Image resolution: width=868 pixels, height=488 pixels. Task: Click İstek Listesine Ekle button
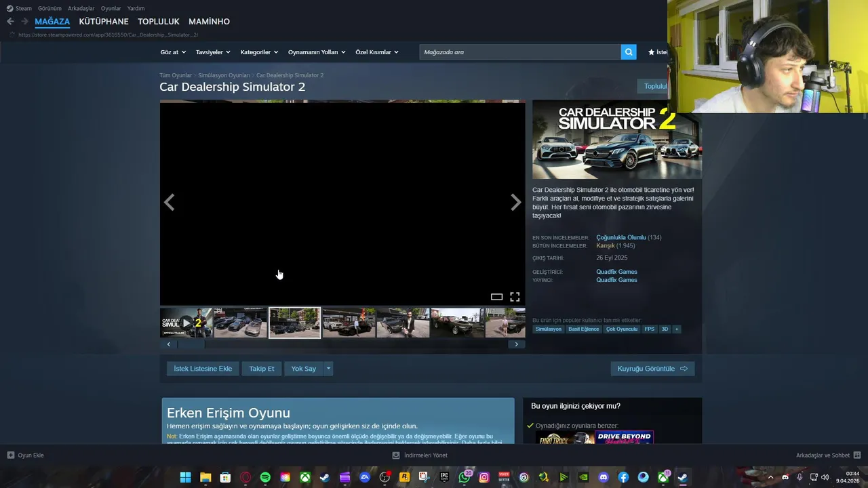[203, 369]
